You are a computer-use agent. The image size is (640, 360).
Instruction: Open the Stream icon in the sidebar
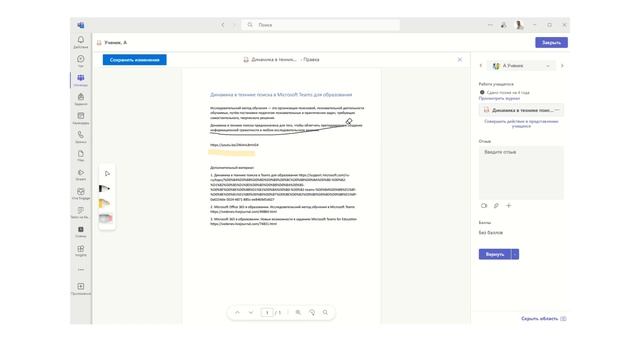81,174
